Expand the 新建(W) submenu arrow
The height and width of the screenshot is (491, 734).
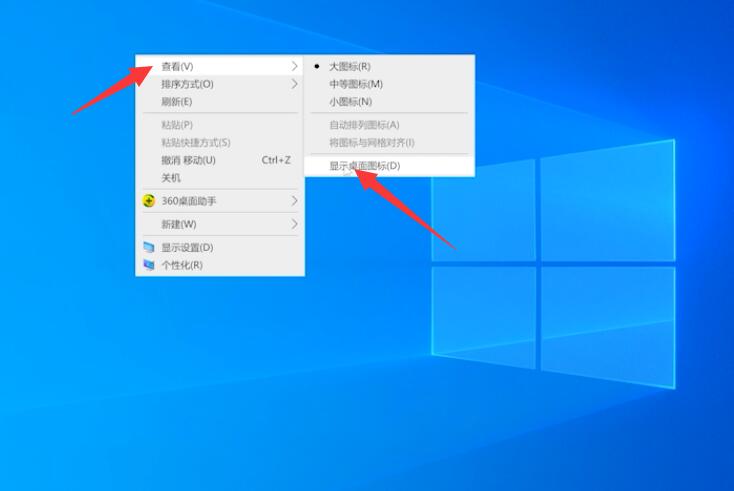pos(294,224)
